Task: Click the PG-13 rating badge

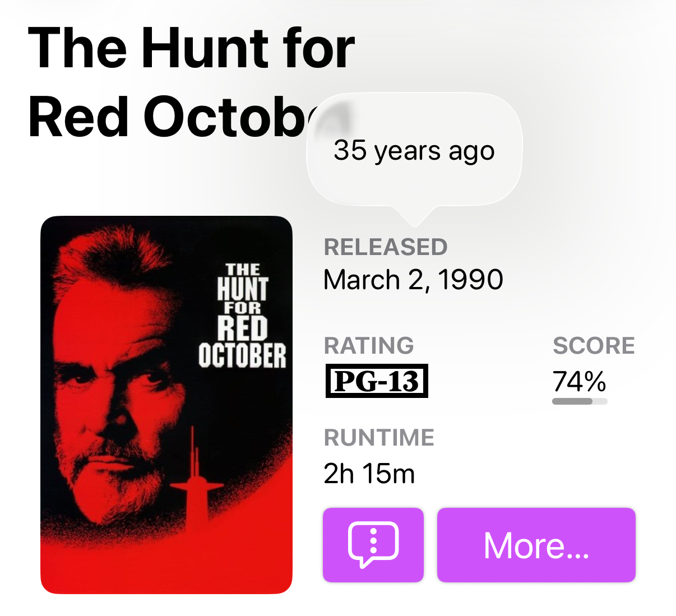Action: [377, 381]
